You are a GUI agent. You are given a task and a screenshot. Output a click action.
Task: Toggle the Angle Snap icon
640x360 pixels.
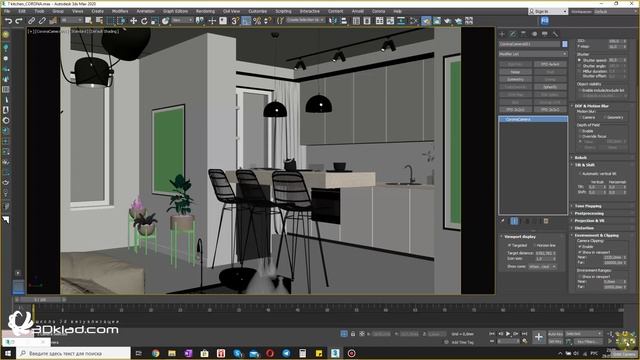(x=246, y=21)
